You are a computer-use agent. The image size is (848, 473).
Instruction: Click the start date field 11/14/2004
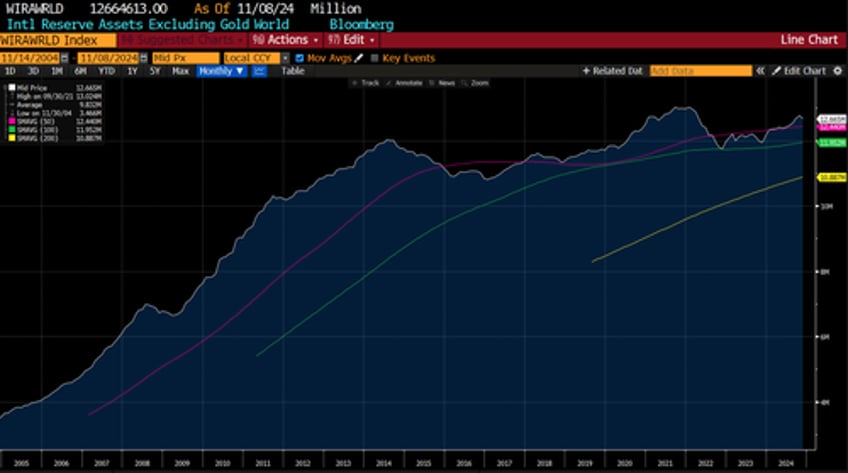30,58
